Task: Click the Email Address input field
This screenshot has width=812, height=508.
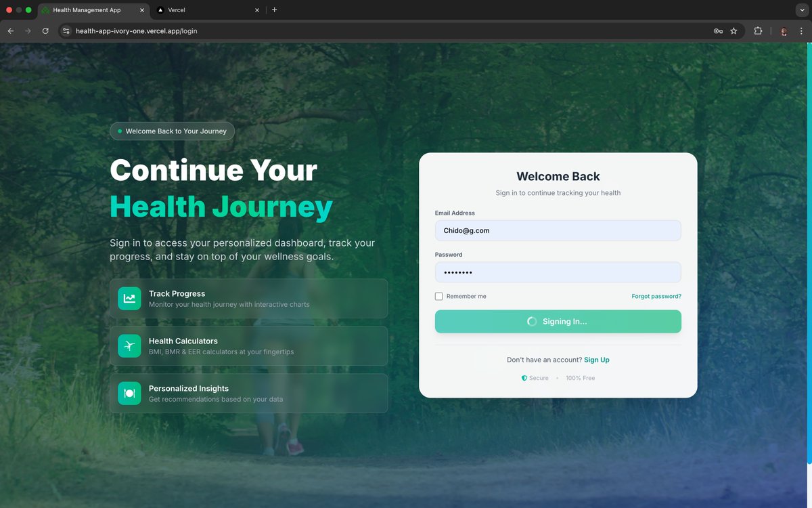Action: click(x=558, y=230)
